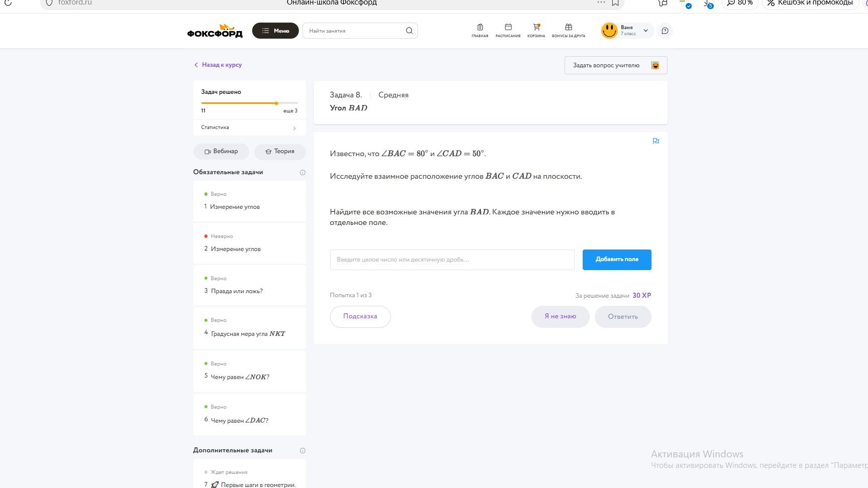868x488 pixels.
Task: Open task 5 Чему равен ∠NOK?
Action: pyautogui.click(x=250, y=371)
